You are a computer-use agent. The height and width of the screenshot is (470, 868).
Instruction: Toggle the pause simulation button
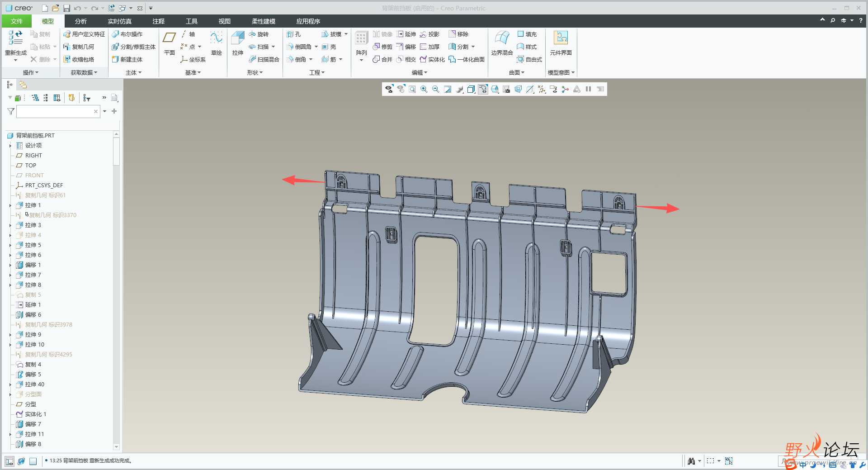click(x=589, y=89)
